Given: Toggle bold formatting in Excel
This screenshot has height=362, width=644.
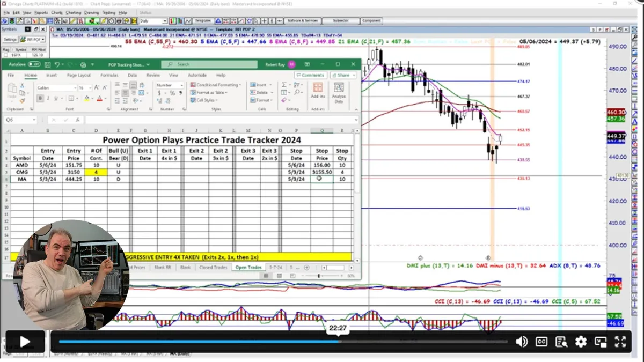Looking at the screenshot, I should click(x=40, y=99).
